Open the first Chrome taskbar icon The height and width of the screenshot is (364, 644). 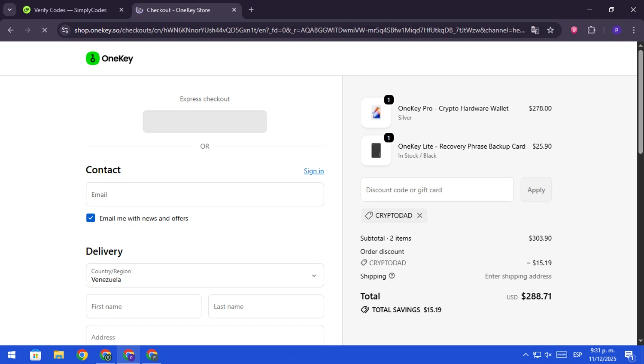coord(82,355)
